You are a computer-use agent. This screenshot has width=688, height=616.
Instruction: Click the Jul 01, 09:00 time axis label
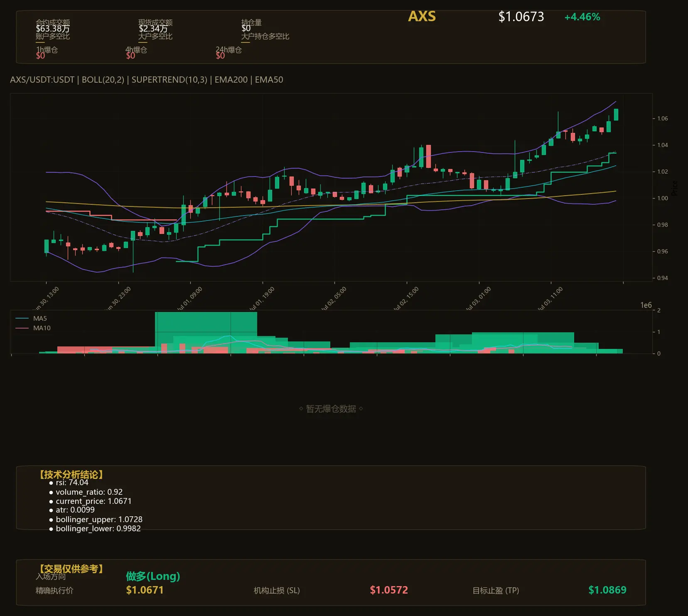(x=189, y=299)
